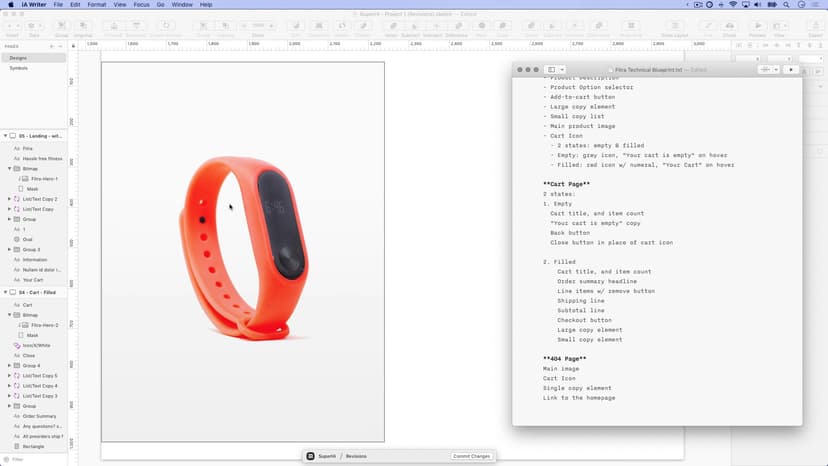Click the Insert tool in the toolbar
828x466 pixels.
(x=11, y=26)
